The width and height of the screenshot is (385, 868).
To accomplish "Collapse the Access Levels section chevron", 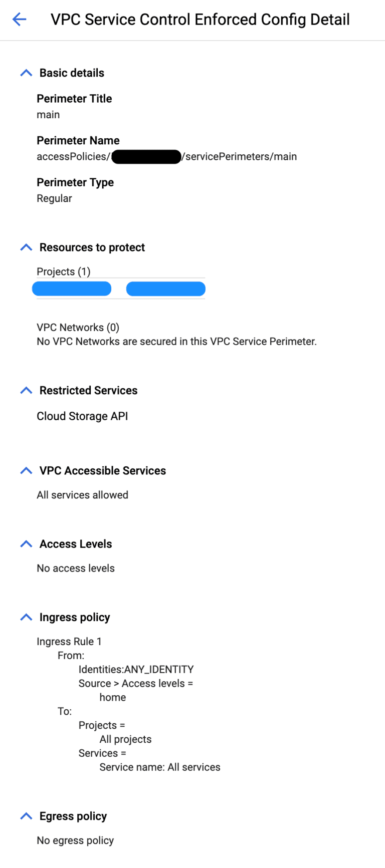I will click(x=26, y=543).
